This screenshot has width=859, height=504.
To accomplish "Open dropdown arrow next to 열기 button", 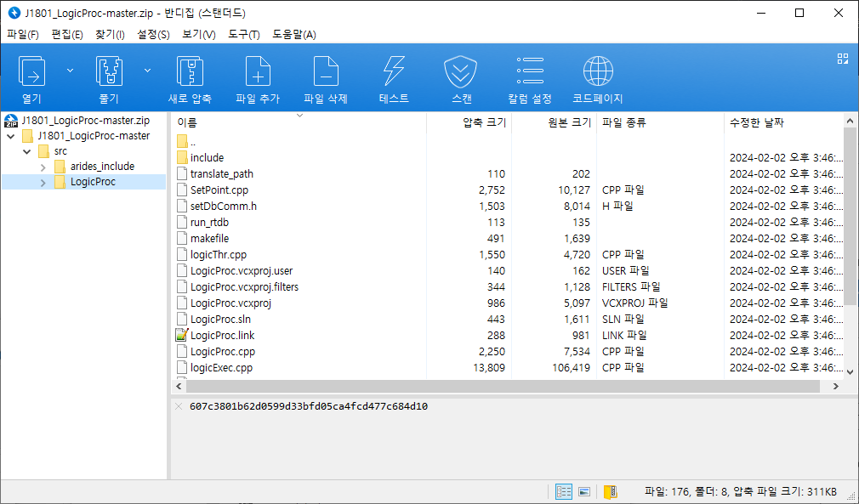I will point(70,71).
